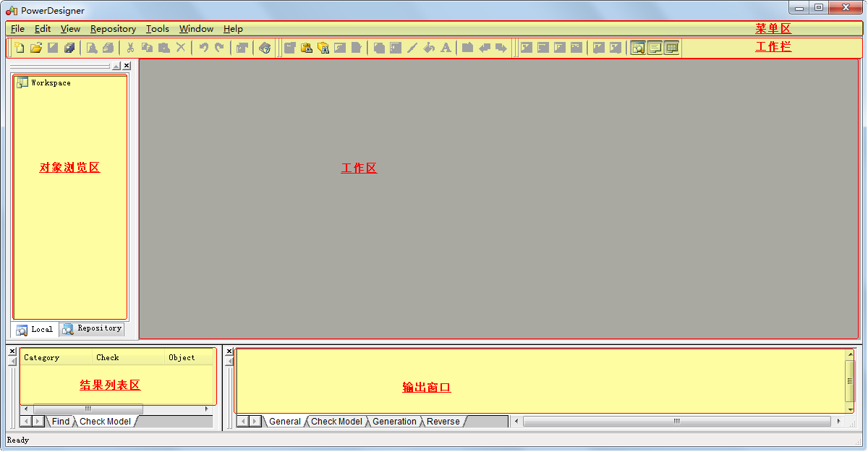Click the Print toolbar icon
868x452 pixels.
pyautogui.click(x=108, y=48)
